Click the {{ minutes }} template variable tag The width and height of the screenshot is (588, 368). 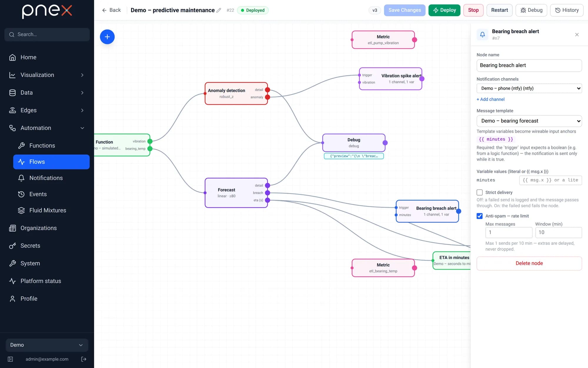click(496, 139)
